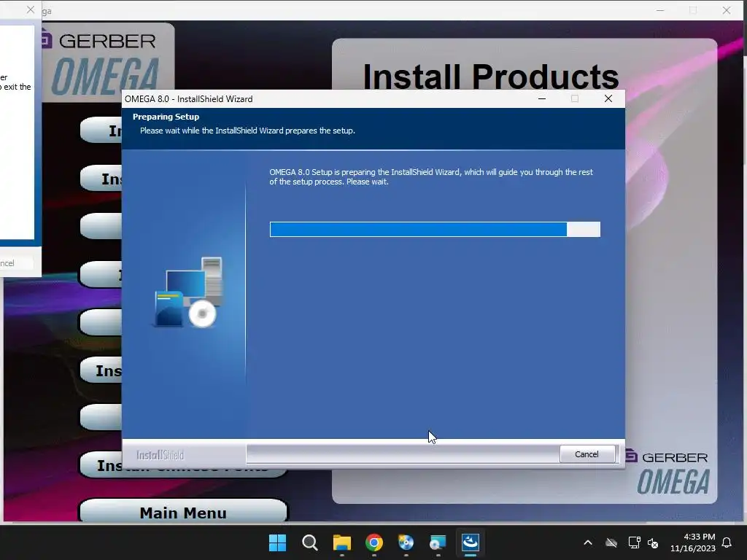The image size is (747, 560).
Task: Open the display/network tray icon
Action: (634, 542)
